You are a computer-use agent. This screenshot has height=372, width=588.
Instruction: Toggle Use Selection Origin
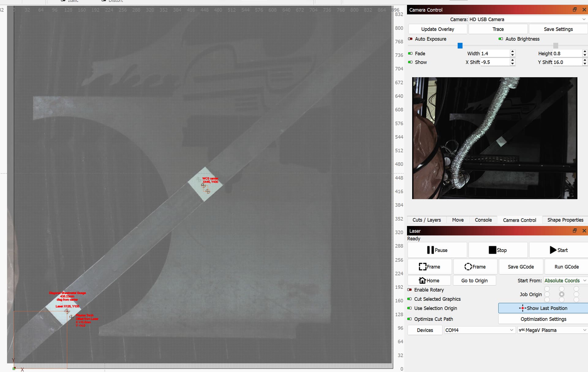[x=409, y=308]
